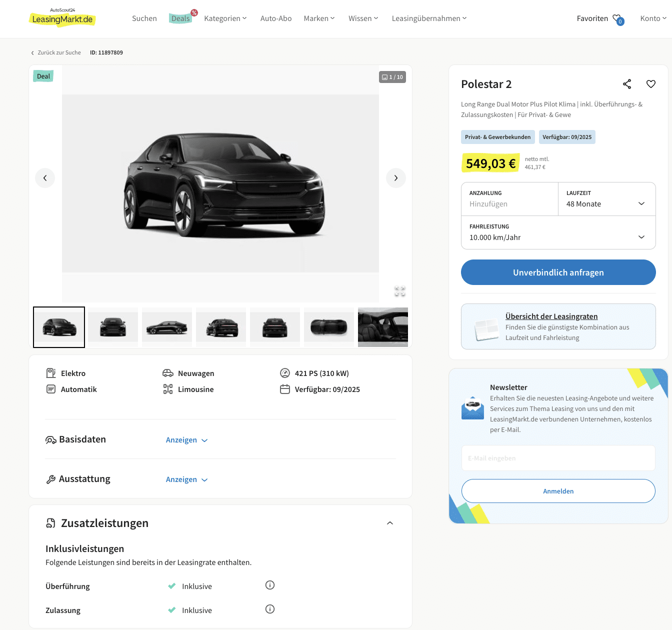
Task: Add Polestar 2 to favorites via heart icon
Action: click(650, 84)
